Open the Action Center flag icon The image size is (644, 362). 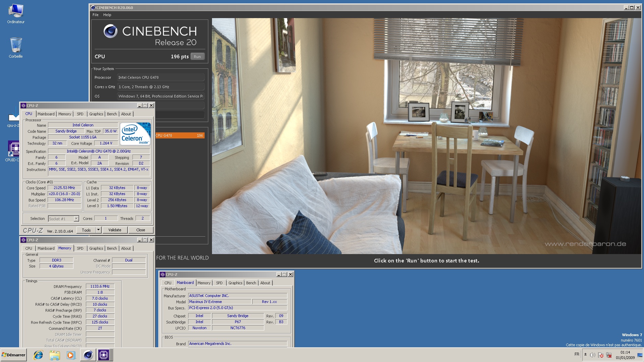601,355
